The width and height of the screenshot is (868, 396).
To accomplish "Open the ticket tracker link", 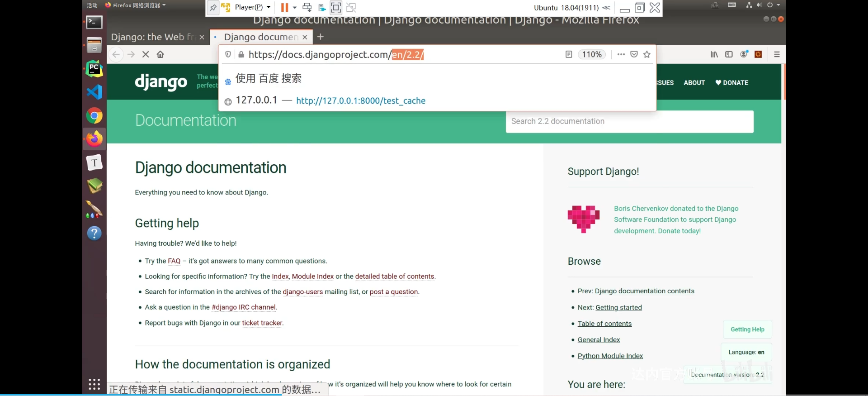I will coord(262,323).
